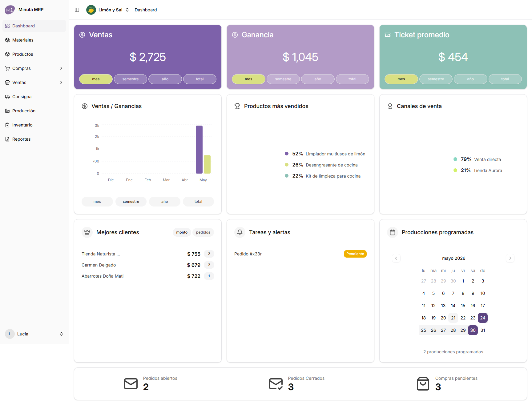The image size is (532, 405).
Task: Click the Productos box icon
Action: tap(7, 54)
